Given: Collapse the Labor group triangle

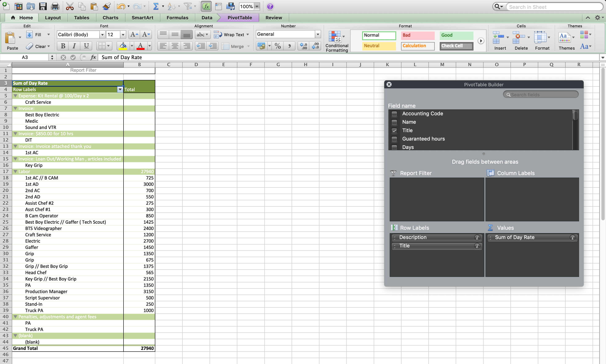Looking at the screenshot, I should click(x=16, y=171).
